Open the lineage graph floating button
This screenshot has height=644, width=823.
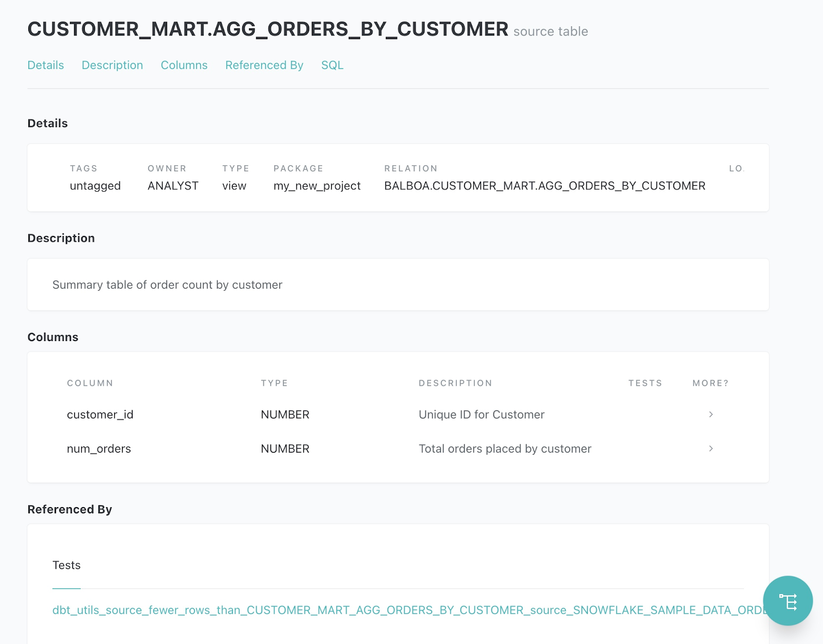pyautogui.click(x=788, y=601)
